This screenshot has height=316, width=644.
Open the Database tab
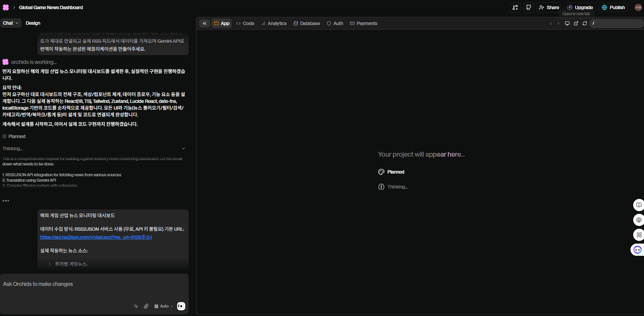click(x=307, y=24)
